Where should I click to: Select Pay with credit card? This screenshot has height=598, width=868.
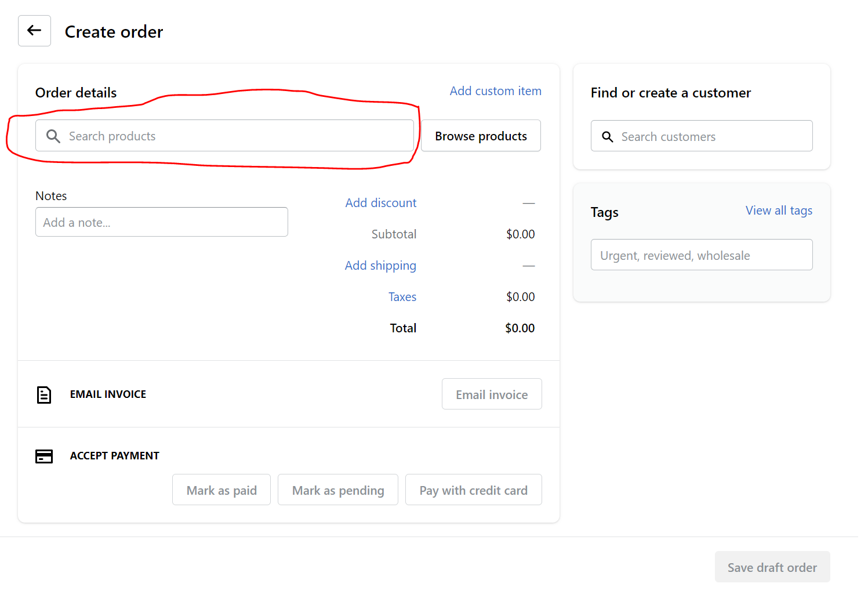473,490
